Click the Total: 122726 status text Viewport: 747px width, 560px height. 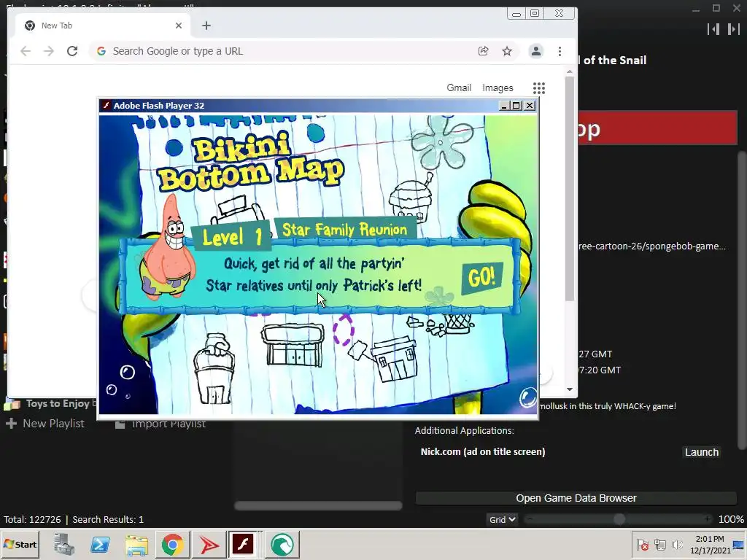pos(32,519)
